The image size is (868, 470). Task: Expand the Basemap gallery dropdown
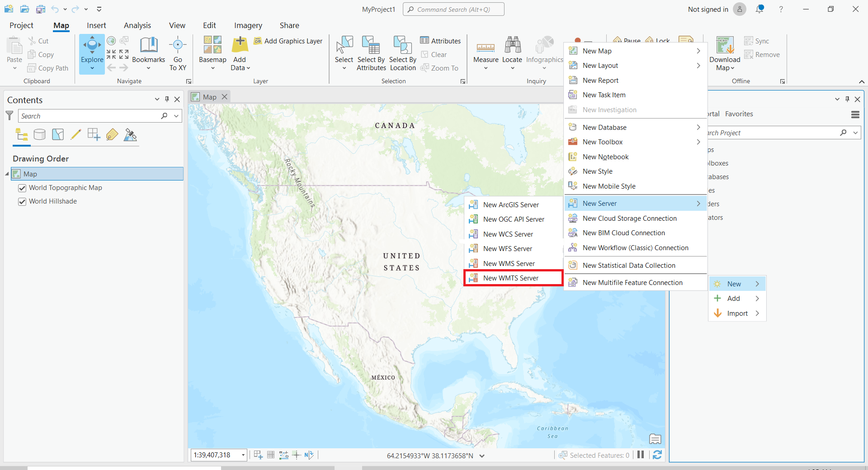(212, 68)
